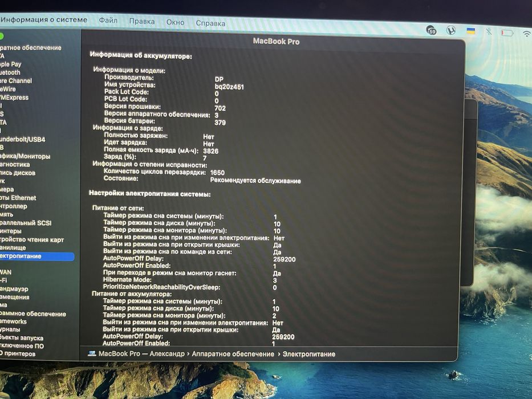
Task: Open the disabled Bluetooth status icon
Action: point(489,32)
